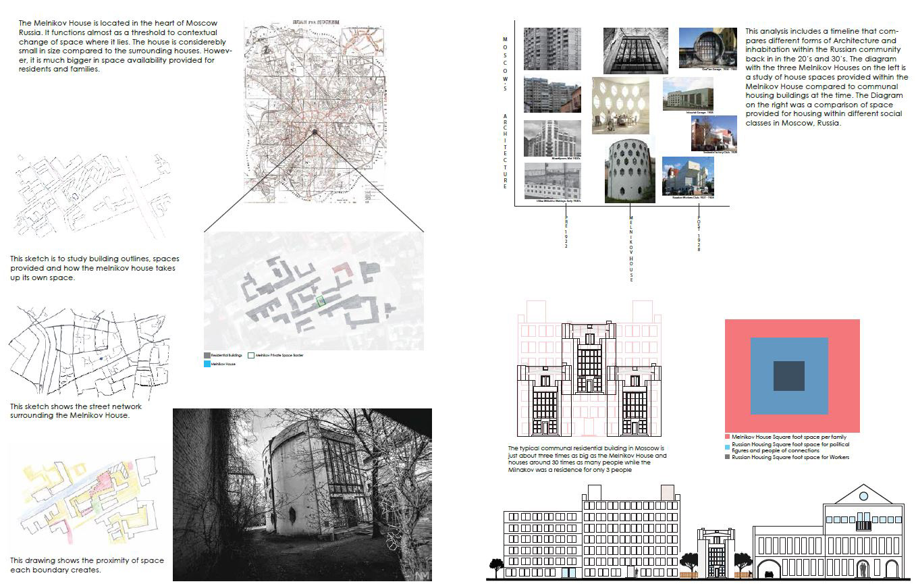Click the label "Russian Housing Square foot space for Workers"
Screen dimensions: 916x588
point(790,457)
